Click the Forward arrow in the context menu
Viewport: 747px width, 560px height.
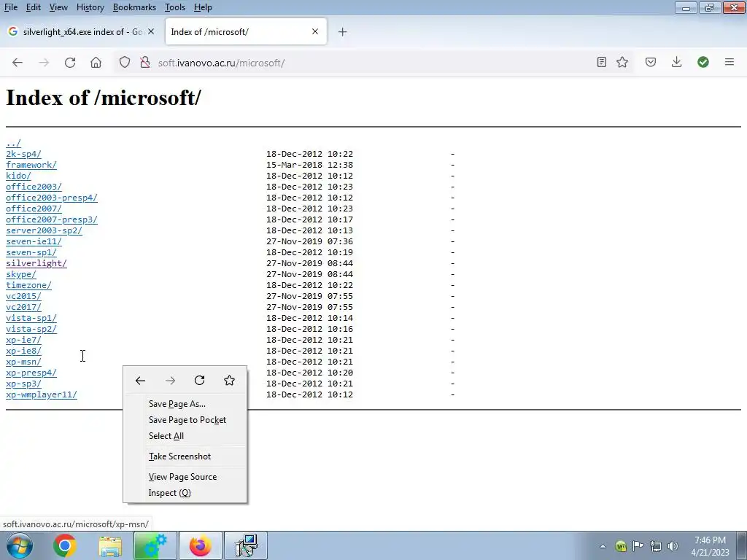click(x=170, y=381)
